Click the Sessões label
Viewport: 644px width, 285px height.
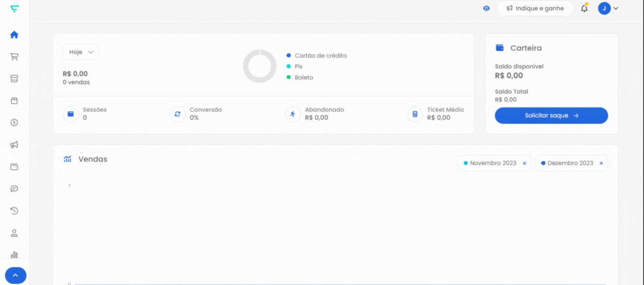(95, 110)
